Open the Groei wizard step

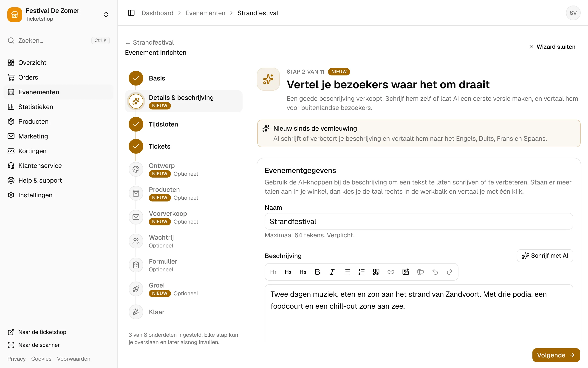[184, 289]
